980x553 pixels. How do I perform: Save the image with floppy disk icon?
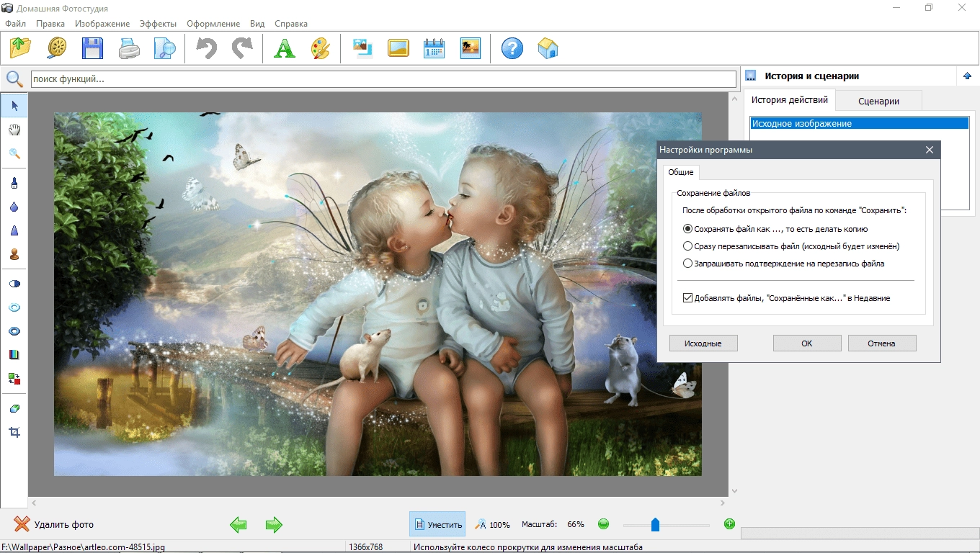[x=92, y=48]
